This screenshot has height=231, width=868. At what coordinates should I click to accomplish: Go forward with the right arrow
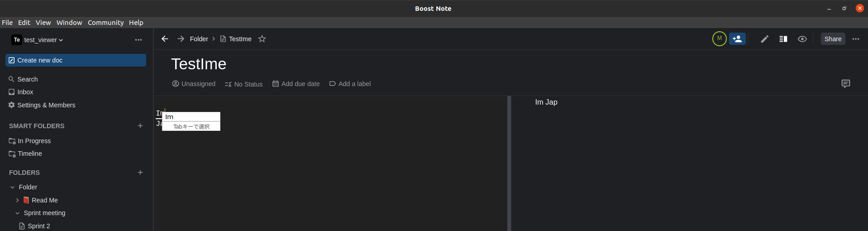[181, 39]
